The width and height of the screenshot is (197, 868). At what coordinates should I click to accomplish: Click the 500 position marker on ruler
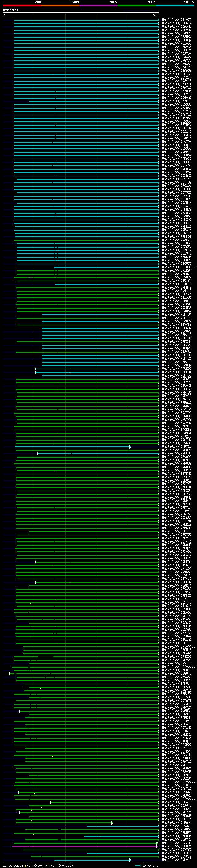(155, 15)
